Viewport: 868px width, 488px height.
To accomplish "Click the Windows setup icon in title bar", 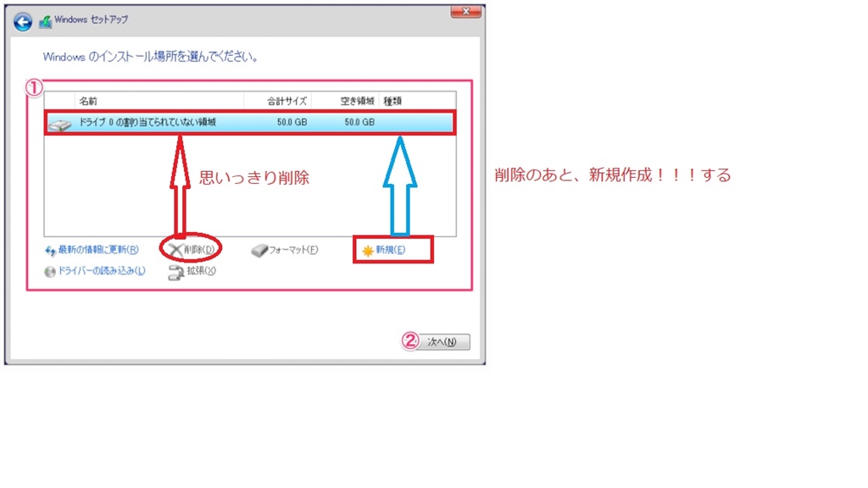I will [45, 21].
